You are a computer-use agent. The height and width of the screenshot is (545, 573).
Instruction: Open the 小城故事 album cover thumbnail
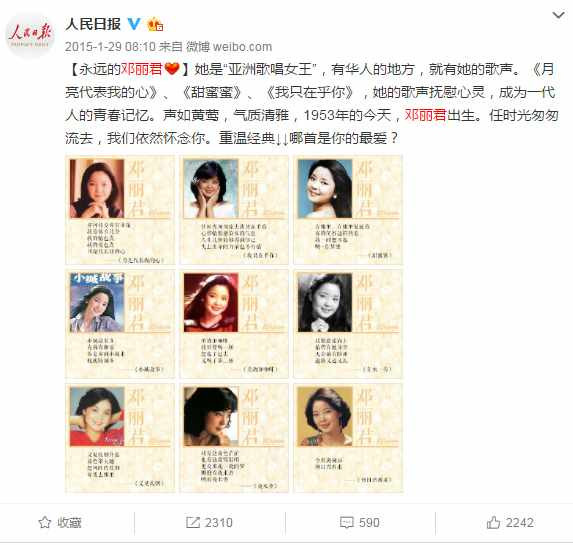coord(120,324)
